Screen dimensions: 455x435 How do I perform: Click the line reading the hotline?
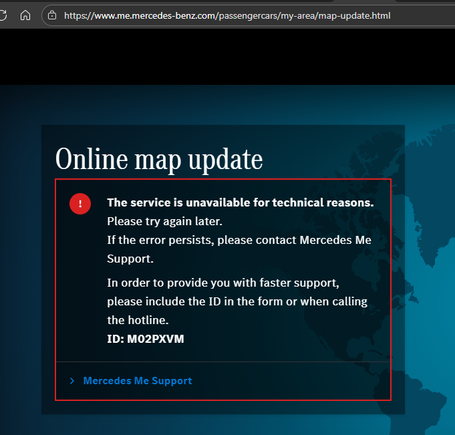coord(138,320)
